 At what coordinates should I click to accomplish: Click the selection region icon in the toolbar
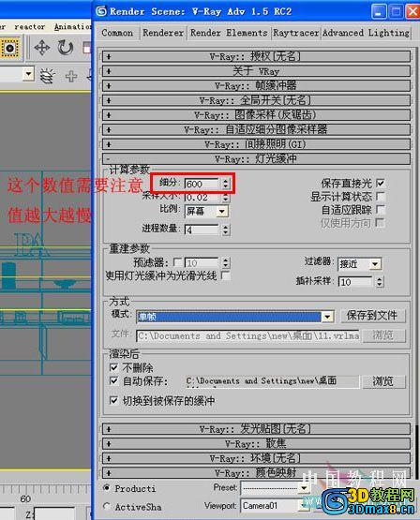10,49
